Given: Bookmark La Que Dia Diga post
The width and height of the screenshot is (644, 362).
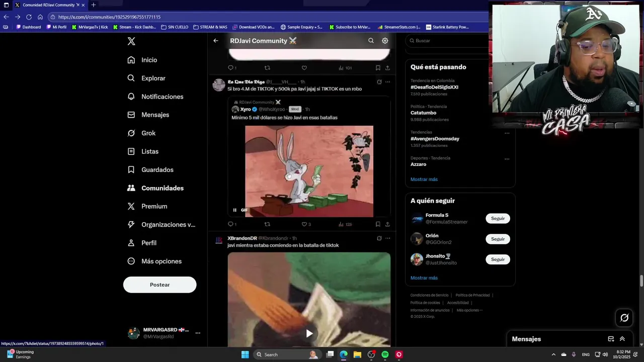Looking at the screenshot, I should [378, 224].
